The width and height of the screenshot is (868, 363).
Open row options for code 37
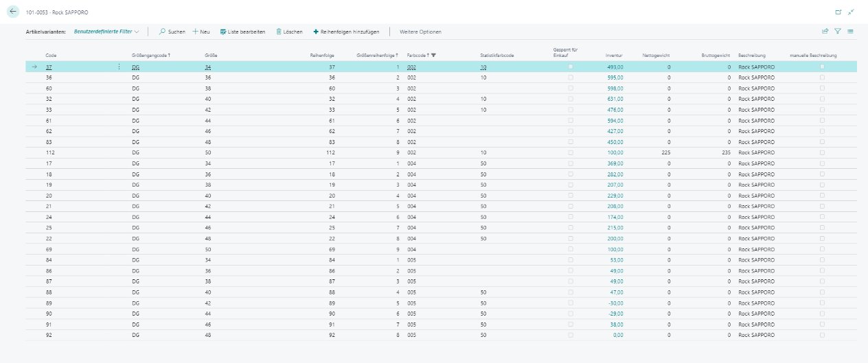119,67
